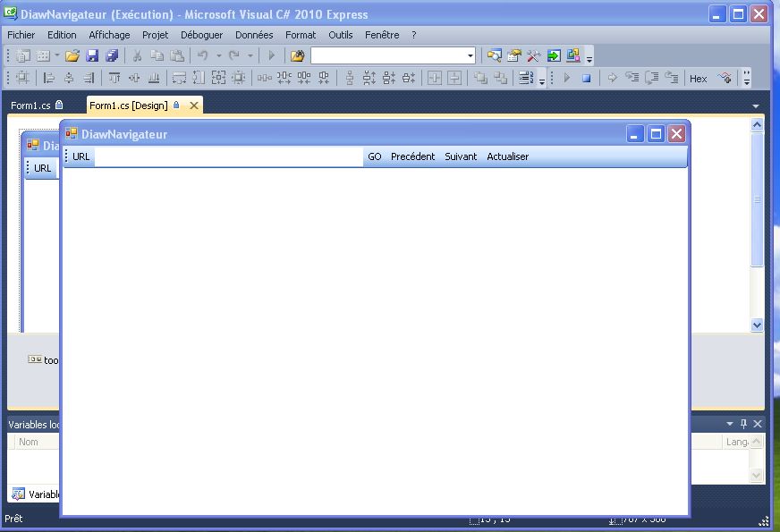Click the Save floppy disk icon
The image size is (780, 532).
coord(92,55)
